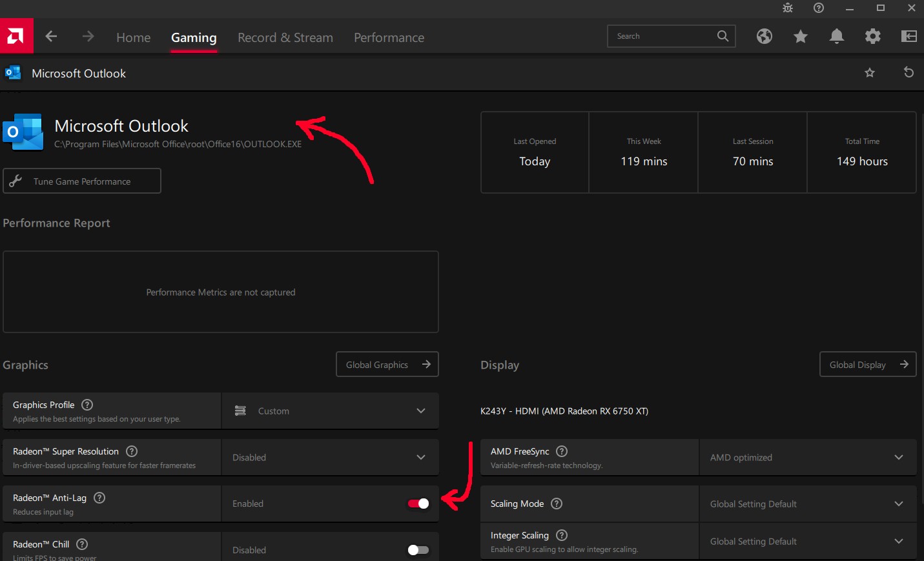Show help for Radeon Chill

82,544
